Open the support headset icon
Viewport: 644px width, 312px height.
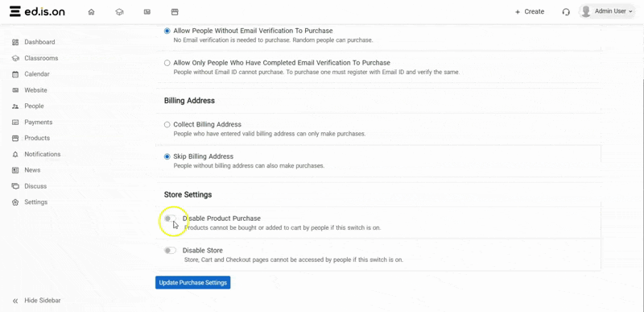(566, 12)
